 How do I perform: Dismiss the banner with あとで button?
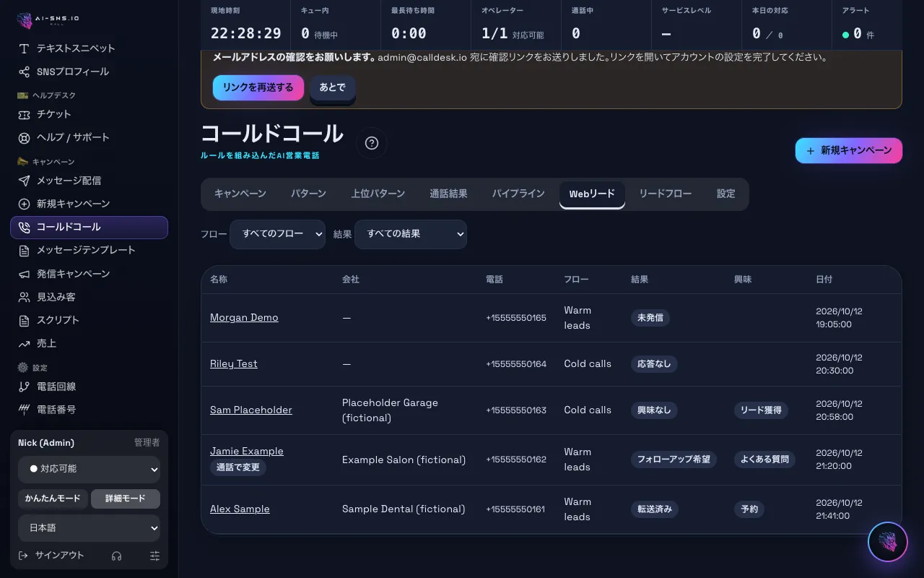tap(333, 87)
